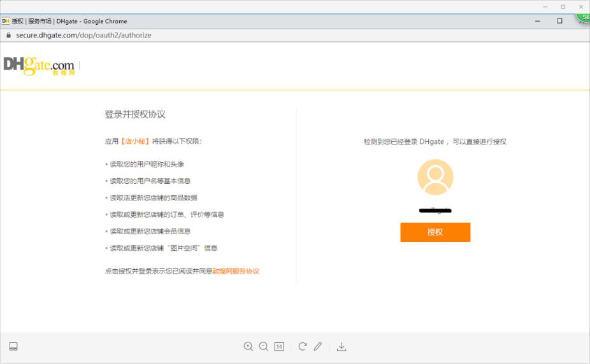
Task: Minimize the Chrome window
Action: pos(538,21)
